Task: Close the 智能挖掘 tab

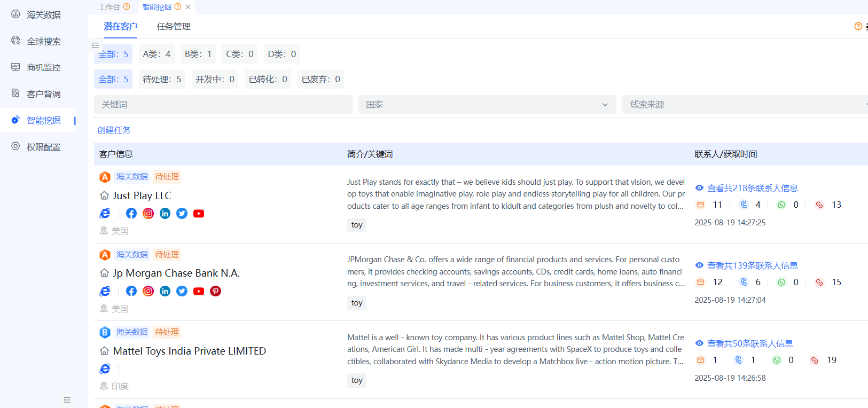Action: tap(188, 7)
